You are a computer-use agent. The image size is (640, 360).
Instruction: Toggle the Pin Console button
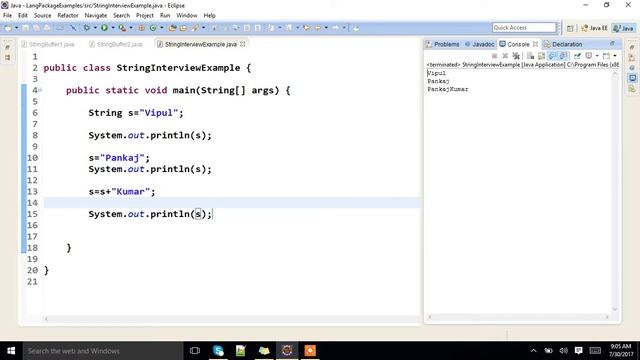577,56
